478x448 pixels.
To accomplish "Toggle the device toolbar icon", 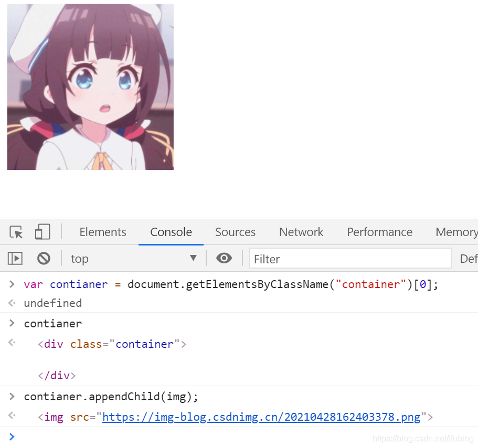I will point(43,232).
